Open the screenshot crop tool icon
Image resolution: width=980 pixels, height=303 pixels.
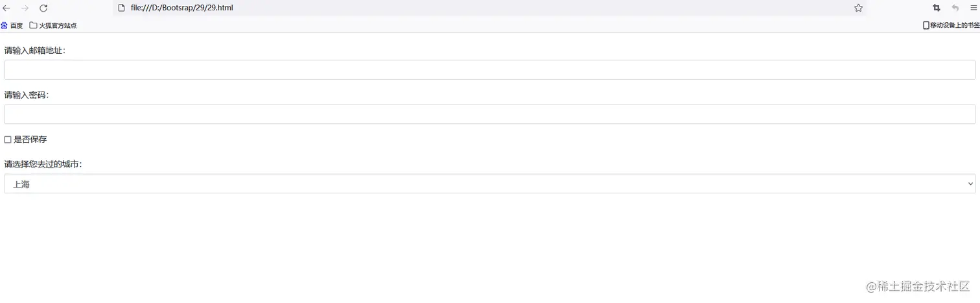pyautogui.click(x=937, y=8)
